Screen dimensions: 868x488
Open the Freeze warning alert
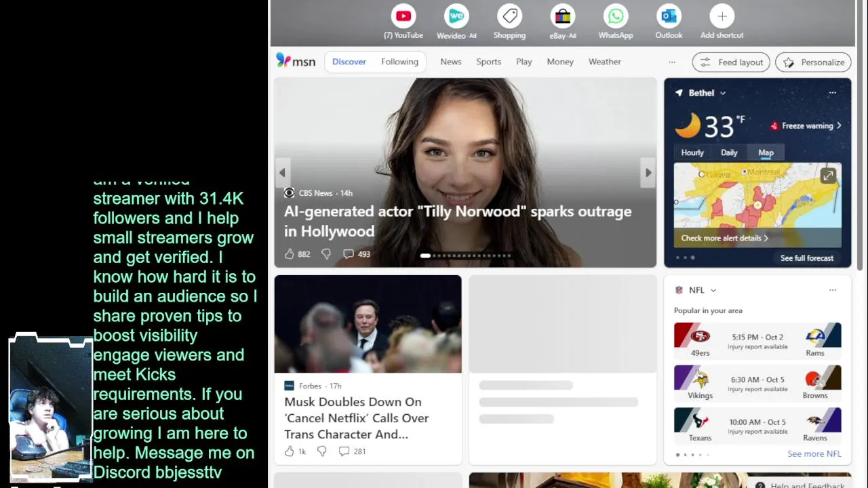(x=806, y=125)
